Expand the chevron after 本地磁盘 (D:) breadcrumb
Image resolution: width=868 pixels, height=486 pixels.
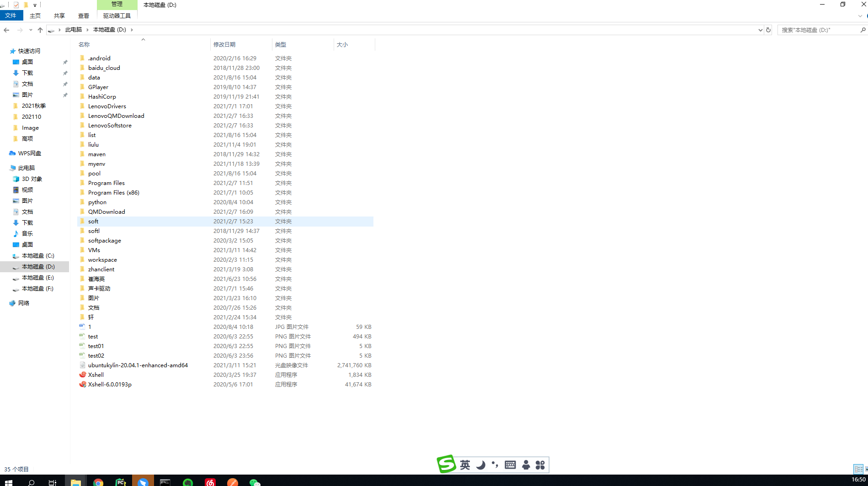click(132, 30)
